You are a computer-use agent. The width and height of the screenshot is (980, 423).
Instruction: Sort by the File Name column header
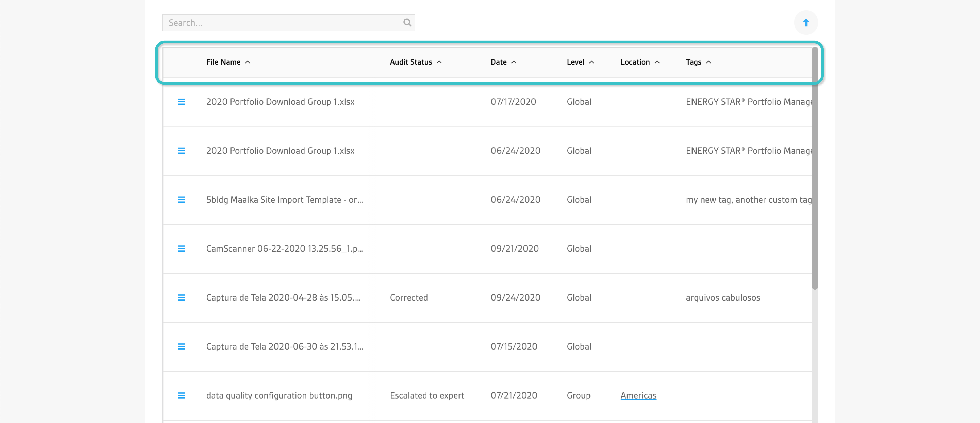223,62
